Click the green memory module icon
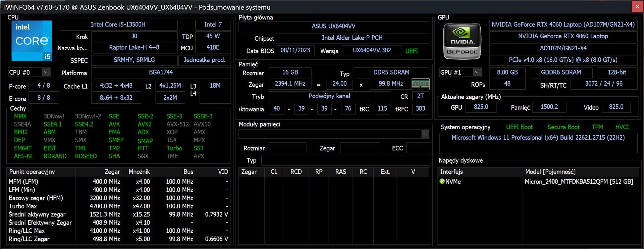Image resolution: width=644 pixels, height=249 pixels. (420, 84)
